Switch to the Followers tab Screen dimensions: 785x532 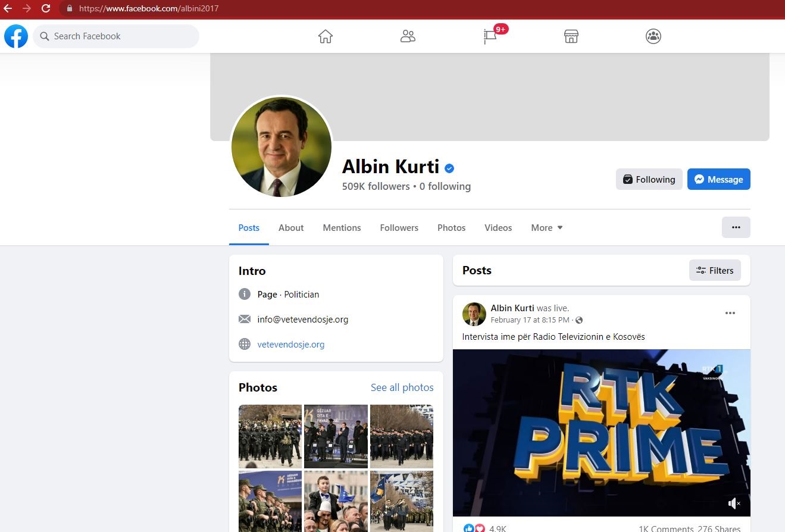click(x=399, y=227)
